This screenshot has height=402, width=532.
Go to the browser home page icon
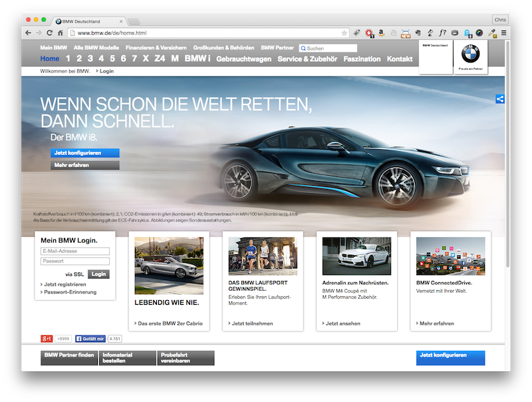pyautogui.click(x=61, y=33)
